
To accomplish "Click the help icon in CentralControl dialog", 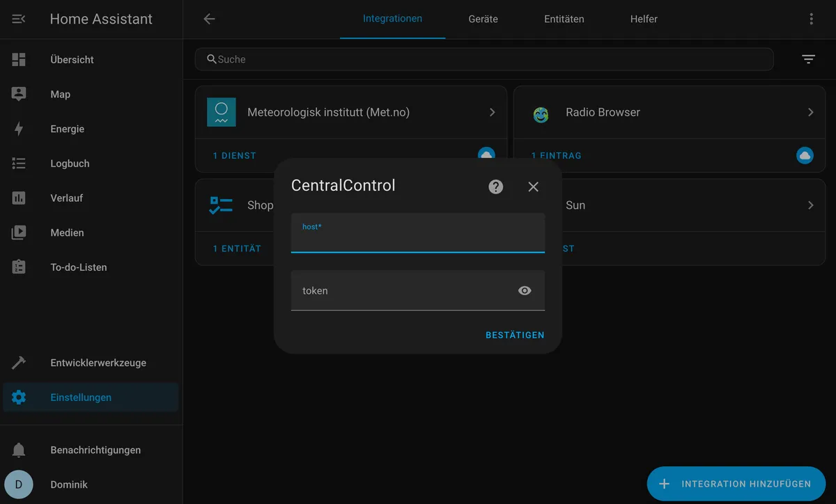I will tap(496, 187).
